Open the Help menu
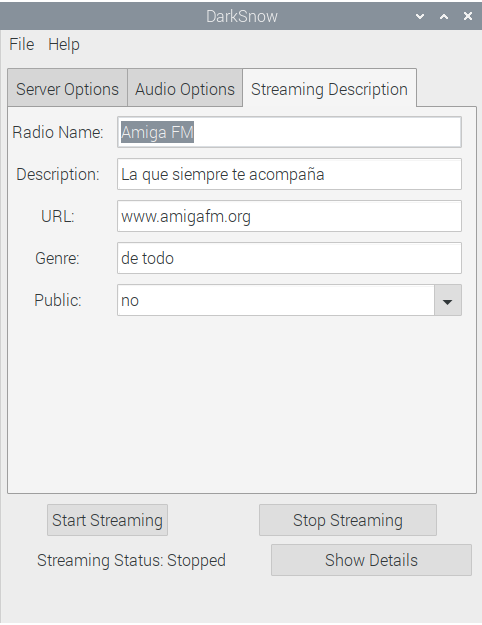 point(64,44)
